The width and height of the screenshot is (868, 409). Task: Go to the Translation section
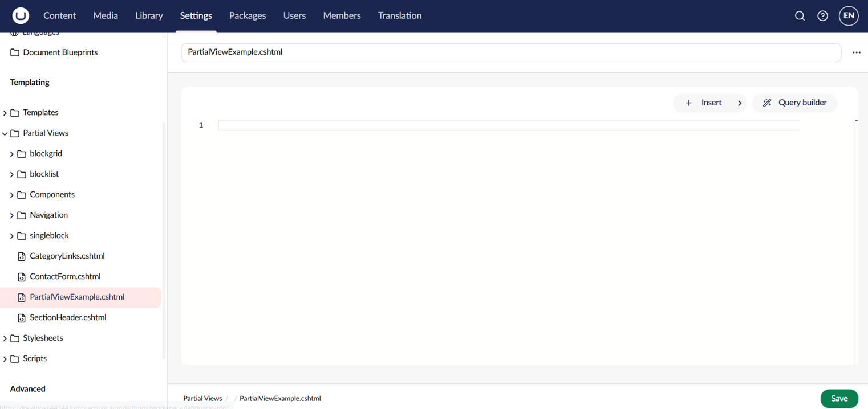400,16
